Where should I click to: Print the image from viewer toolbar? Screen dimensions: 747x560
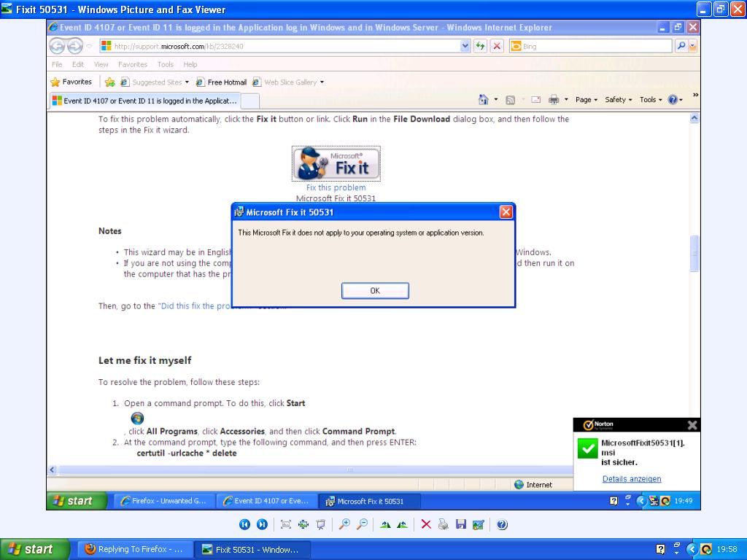click(x=444, y=524)
